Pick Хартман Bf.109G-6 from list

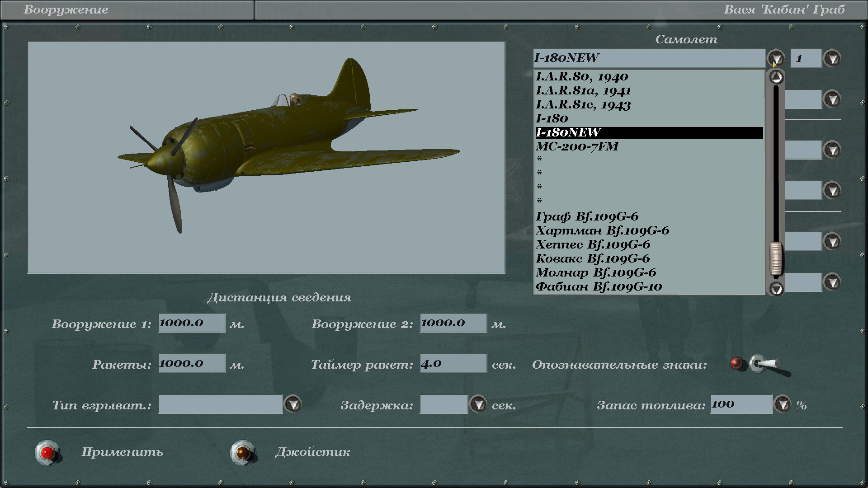[x=602, y=230]
